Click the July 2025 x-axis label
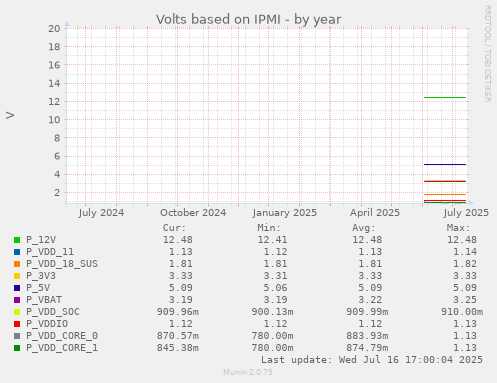 pos(466,213)
